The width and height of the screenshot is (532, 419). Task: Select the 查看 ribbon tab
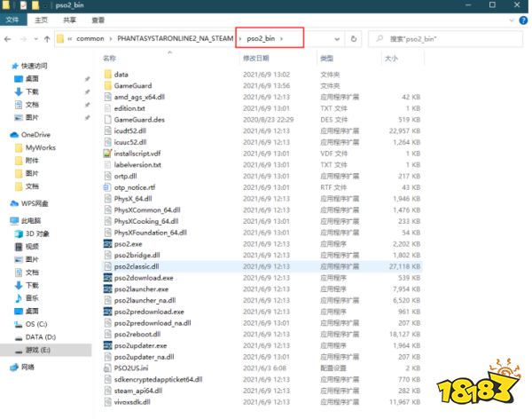98,20
